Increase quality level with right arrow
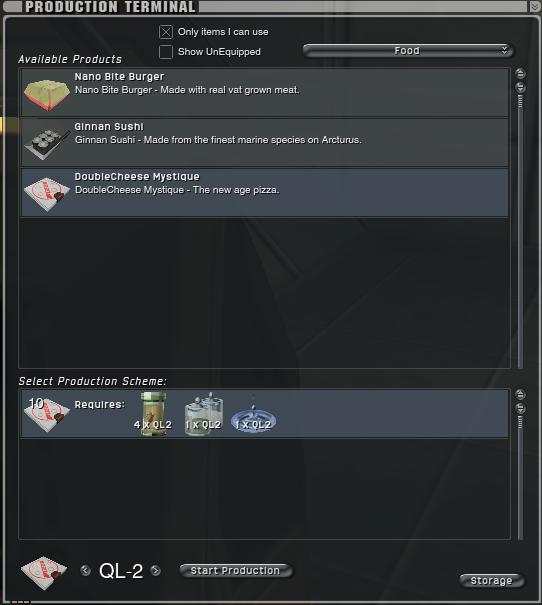 155,570
